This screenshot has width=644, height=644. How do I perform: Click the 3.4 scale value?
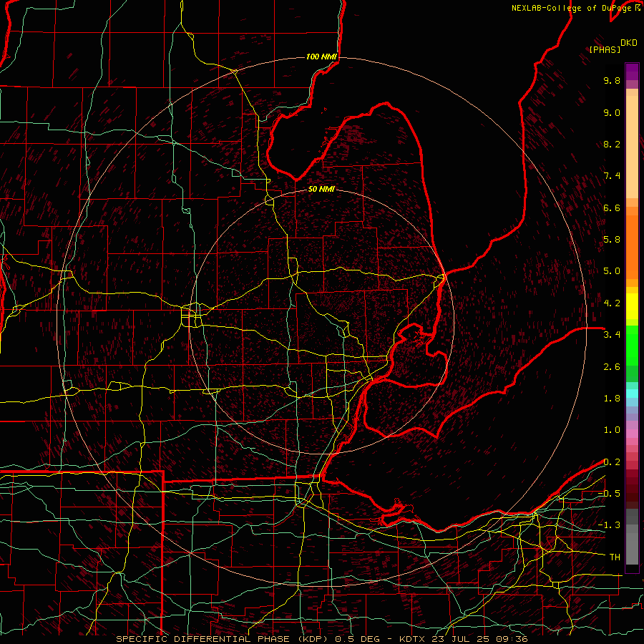click(612, 335)
